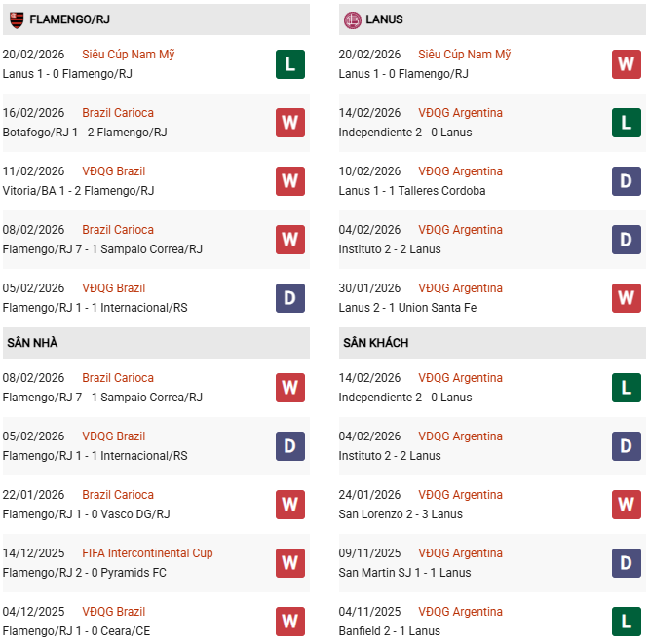
Task: Open the FIFA Intercontinental Cup link
Action: (x=147, y=553)
